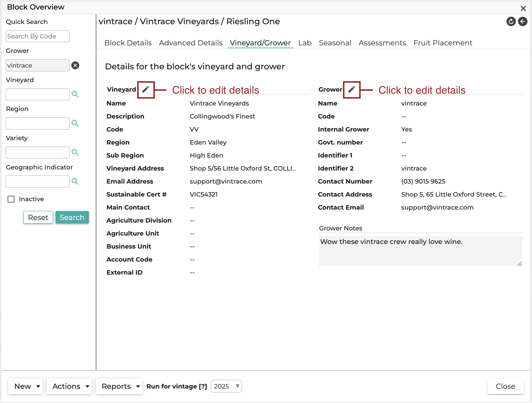
Task: Expand the Reports dropdown button
Action: [x=119, y=386]
